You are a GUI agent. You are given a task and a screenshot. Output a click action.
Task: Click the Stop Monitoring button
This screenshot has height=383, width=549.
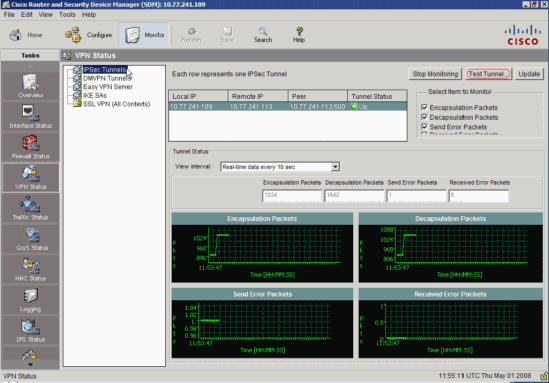(435, 74)
